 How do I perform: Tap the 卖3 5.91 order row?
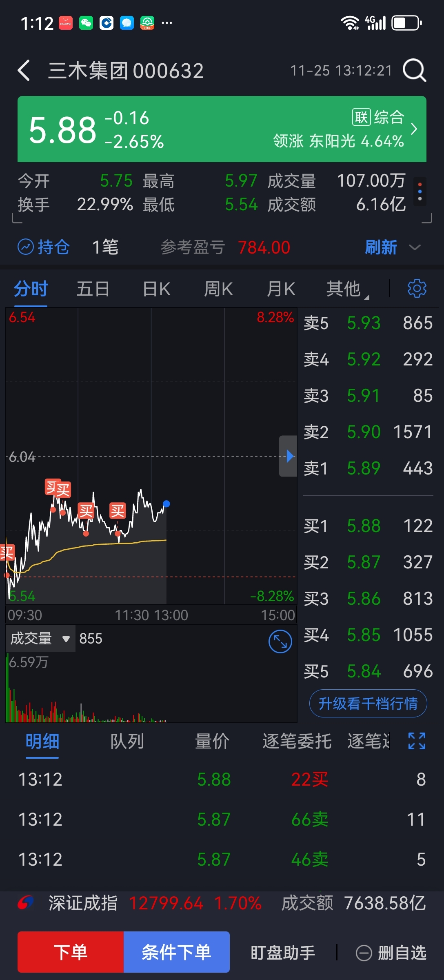[368, 396]
